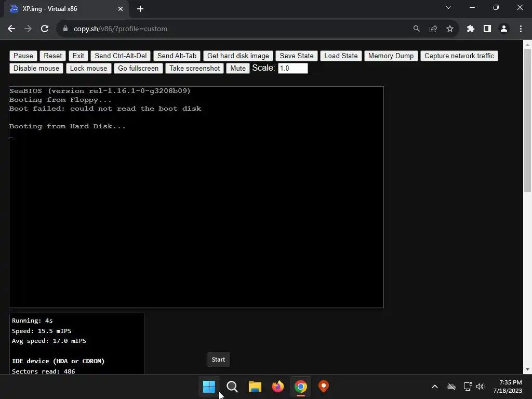Click the Save State button
This screenshot has width=532, height=399.
tap(297, 56)
